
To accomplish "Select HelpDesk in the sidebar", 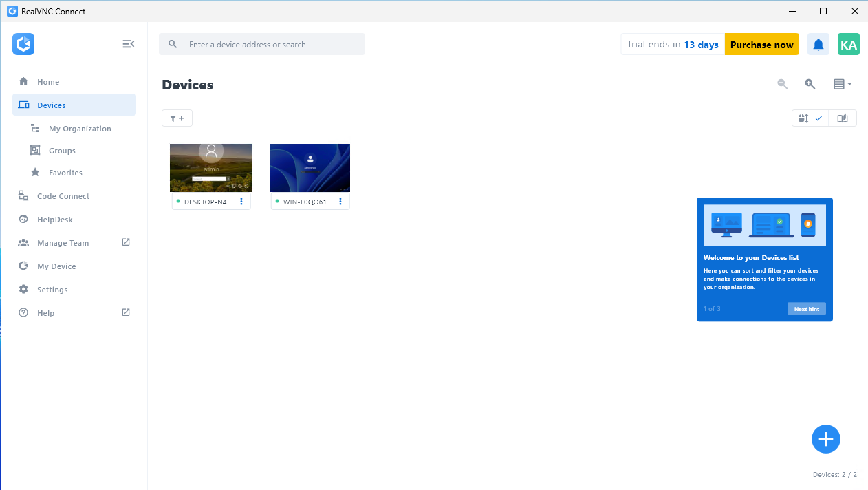I will pyautogui.click(x=53, y=219).
